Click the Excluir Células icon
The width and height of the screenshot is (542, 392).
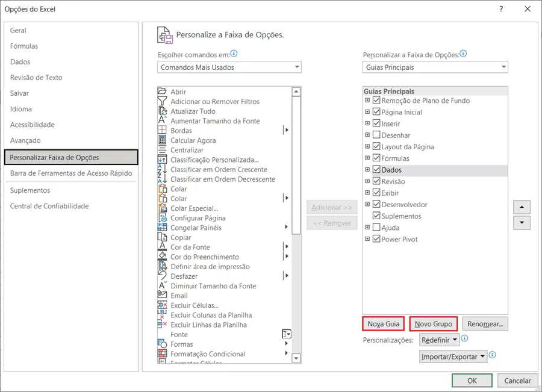(x=162, y=305)
